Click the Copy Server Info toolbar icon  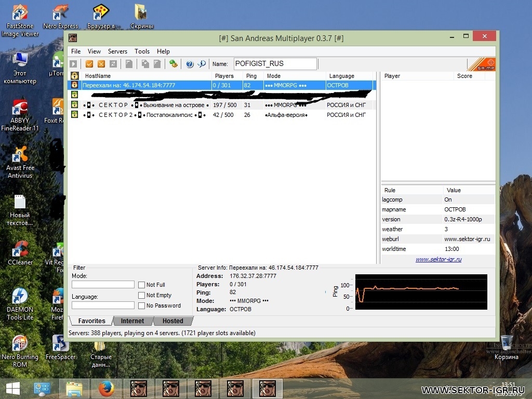pos(145,64)
